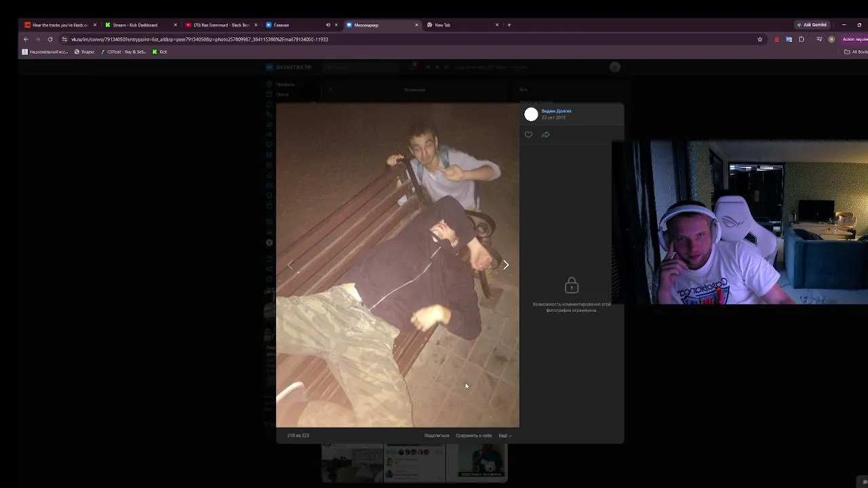Click the VK logo behind the photo viewer
Image resolution: width=868 pixels, height=488 pixels.
click(289, 67)
